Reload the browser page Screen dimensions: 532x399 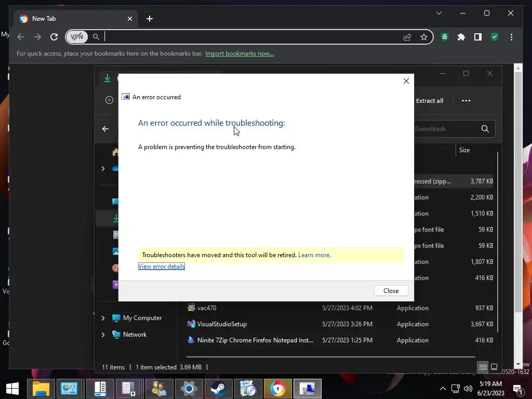point(54,37)
